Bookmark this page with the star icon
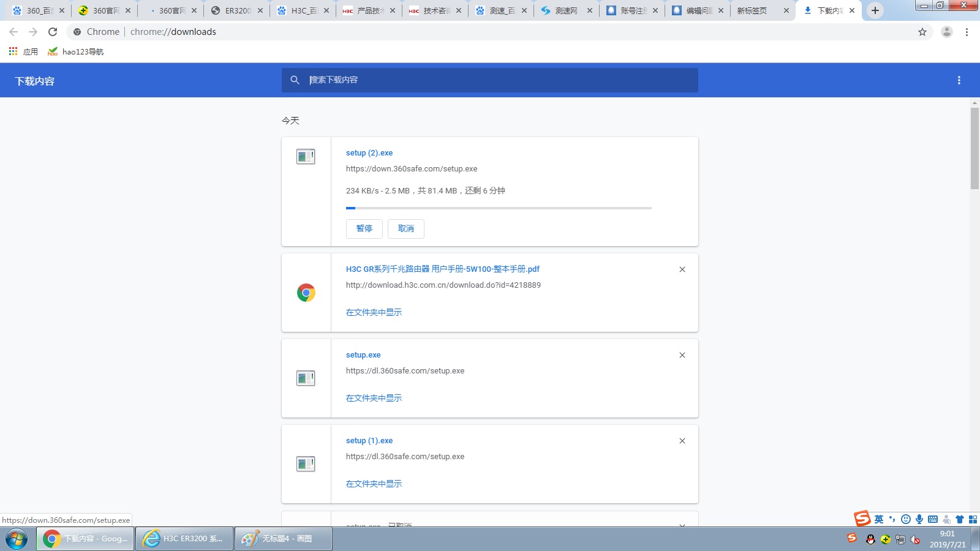The height and width of the screenshot is (551, 980). [x=922, y=32]
